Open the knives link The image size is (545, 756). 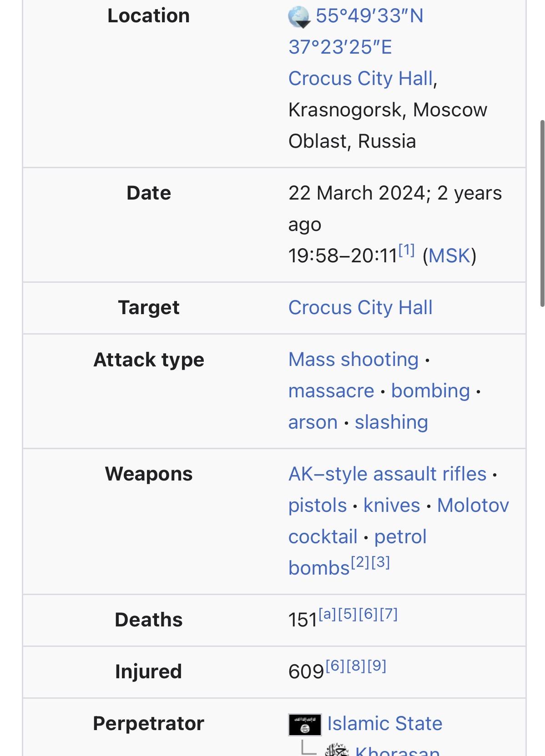pos(392,506)
